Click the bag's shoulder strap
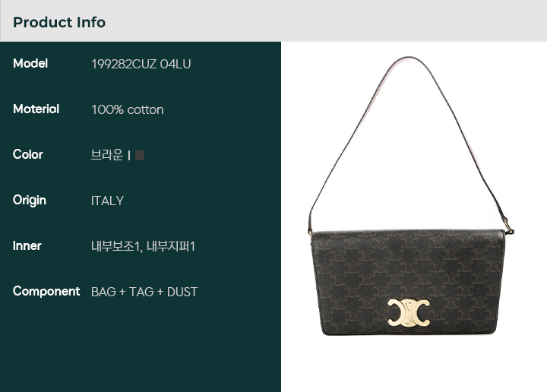The width and height of the screenshot is (547, 392). point(409,140)
